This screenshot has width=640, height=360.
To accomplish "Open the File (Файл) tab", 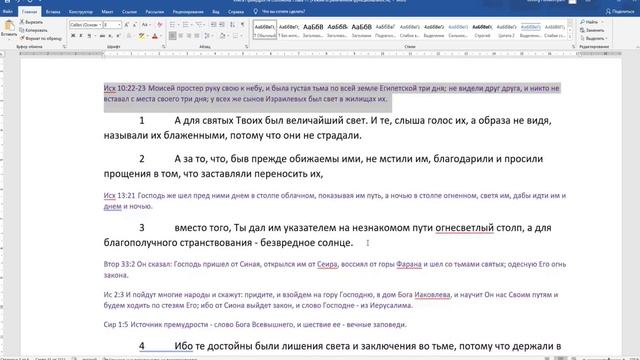I will pos(7,11).
